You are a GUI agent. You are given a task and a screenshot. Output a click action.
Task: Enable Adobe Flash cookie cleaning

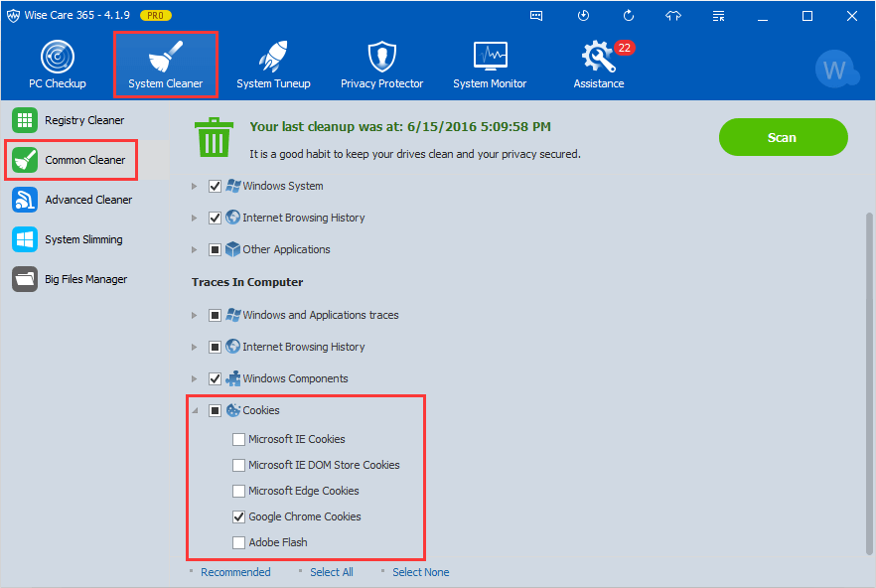pyautogui.click(x=238, y=542)
